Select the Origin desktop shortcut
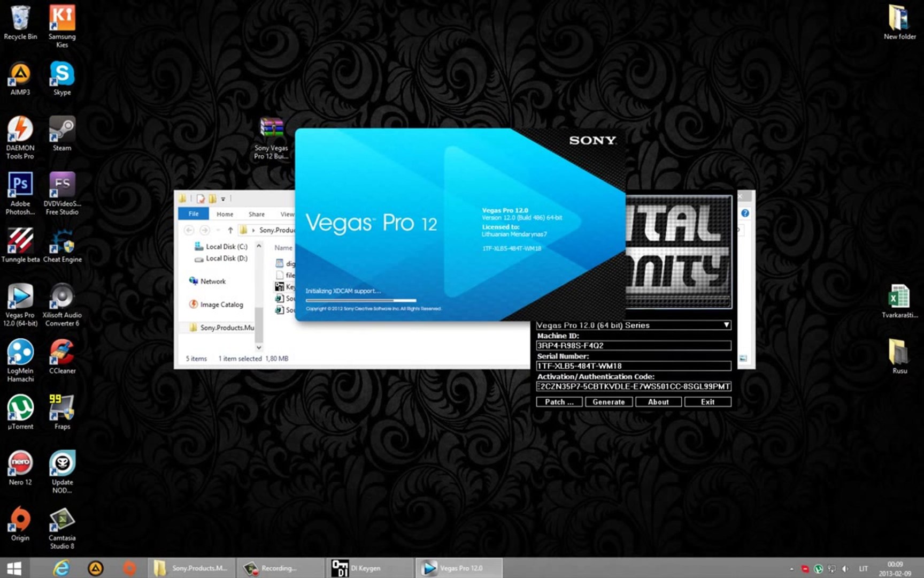This screenshot has width=924, height=578. (x=20, y=523)
